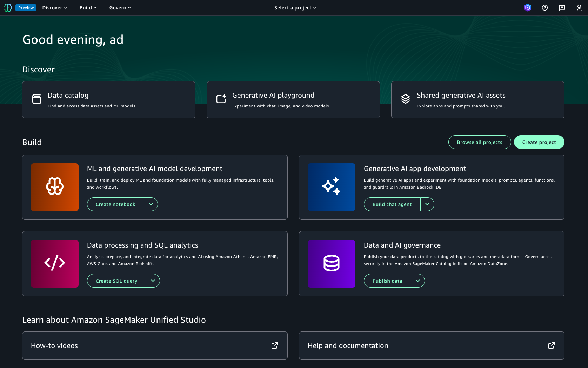588x368 pixels.
Task: Expand the Govern menu
Action: 120,8
